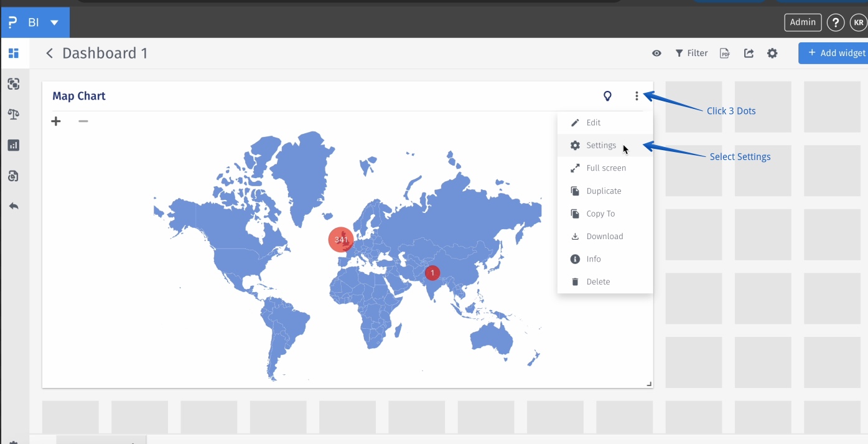
Task: Open the KR user avatar
Action: point(859,22)
